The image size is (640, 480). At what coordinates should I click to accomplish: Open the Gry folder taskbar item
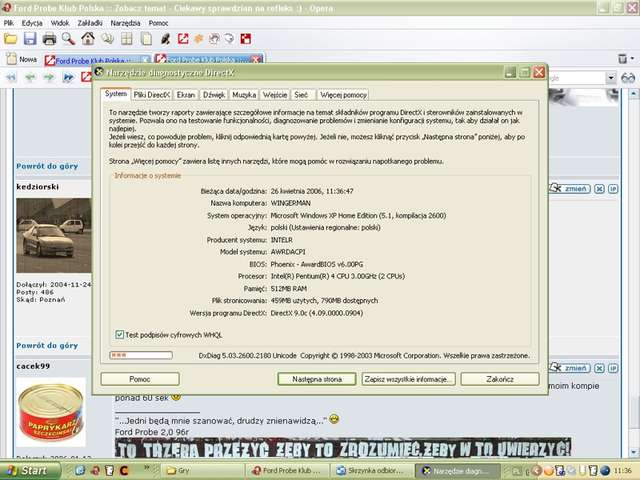tap(204, 471)
